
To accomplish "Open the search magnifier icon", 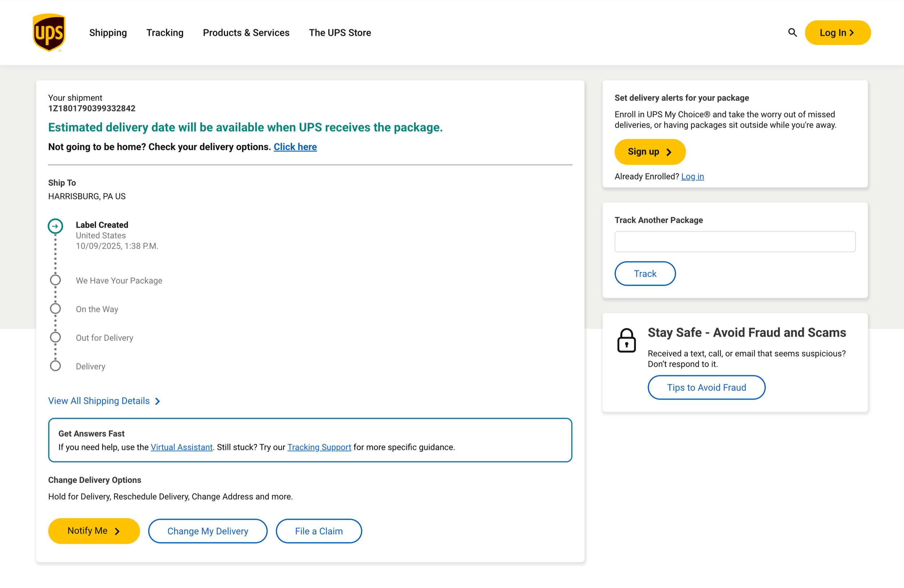I will (792, 33).
